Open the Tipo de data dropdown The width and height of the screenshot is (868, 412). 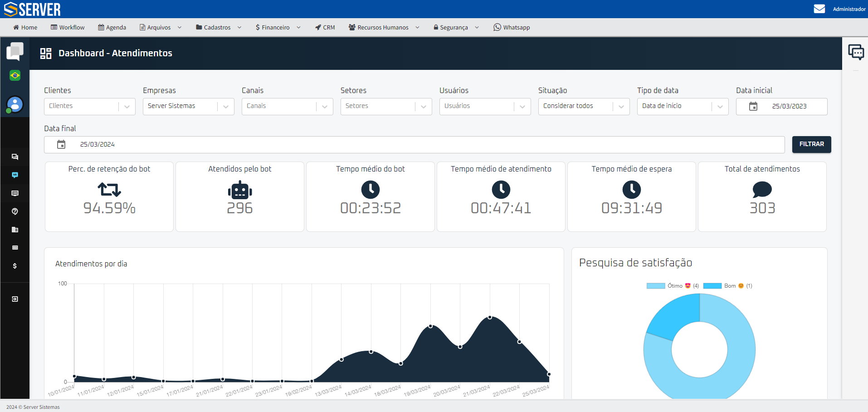click(683, 107)
